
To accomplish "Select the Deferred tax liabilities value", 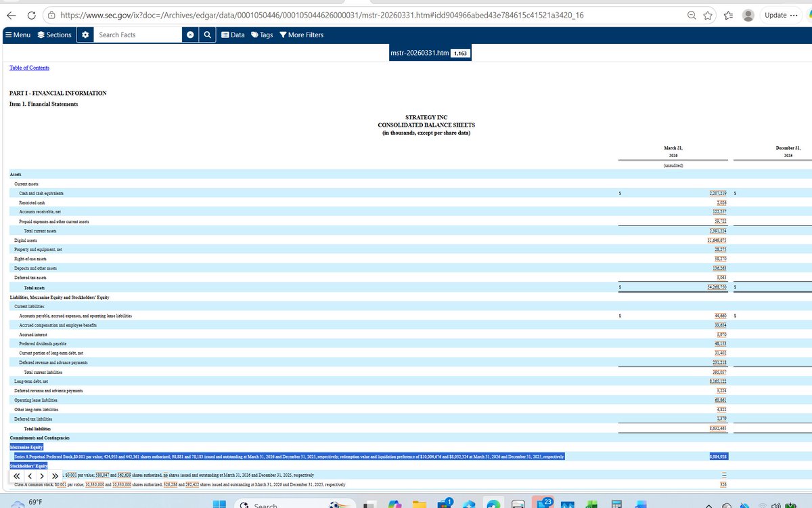I will click(721, 419).
